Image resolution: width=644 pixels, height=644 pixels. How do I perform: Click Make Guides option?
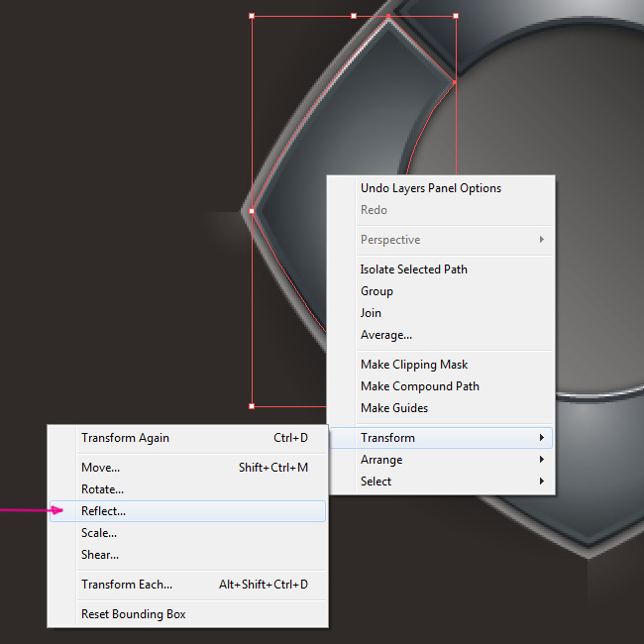click(x=394, y=408)
